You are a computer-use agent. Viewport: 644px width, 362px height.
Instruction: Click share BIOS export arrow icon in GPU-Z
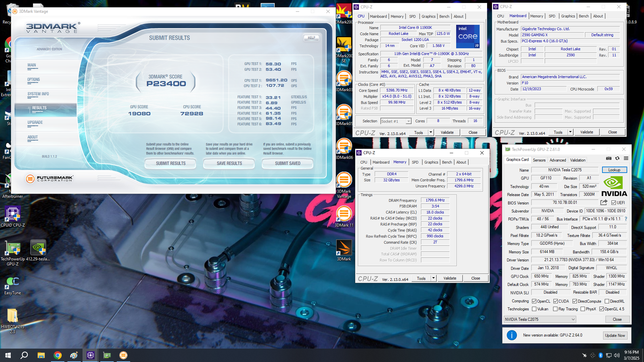(x=604, y=202)
